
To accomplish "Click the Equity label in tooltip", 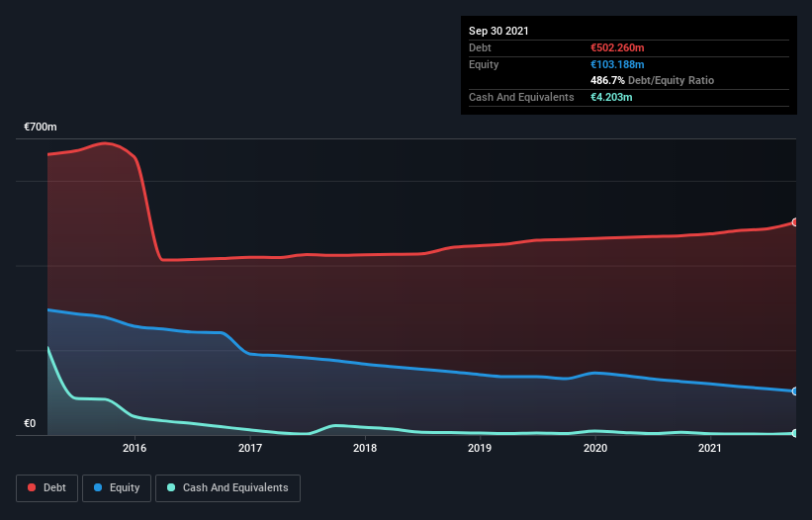I will [484, 64].
